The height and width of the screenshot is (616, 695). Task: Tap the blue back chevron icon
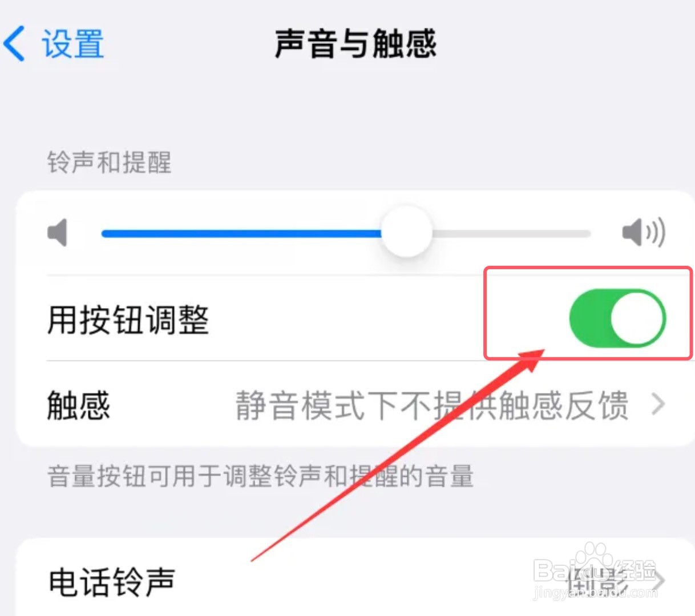(x=14, y=43)
